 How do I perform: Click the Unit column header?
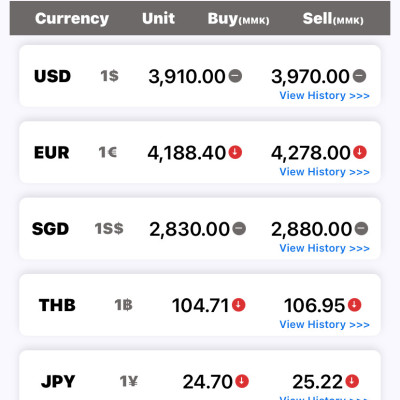[158, 18]
